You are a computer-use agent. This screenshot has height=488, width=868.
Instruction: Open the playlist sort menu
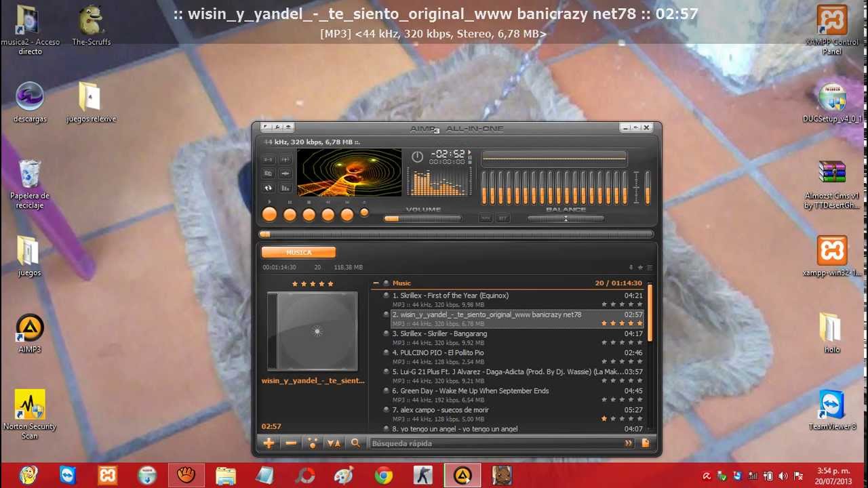tap(334, 443)
